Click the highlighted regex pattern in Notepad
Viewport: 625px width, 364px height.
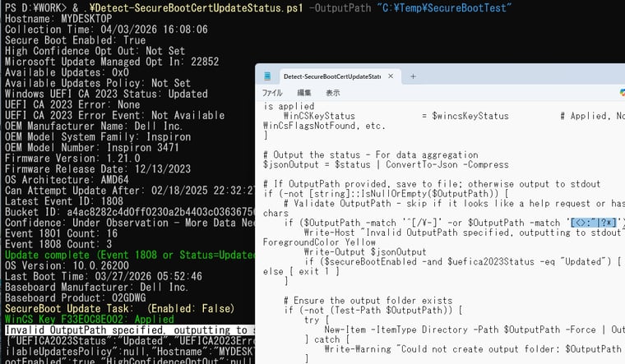tap(595, 223)
